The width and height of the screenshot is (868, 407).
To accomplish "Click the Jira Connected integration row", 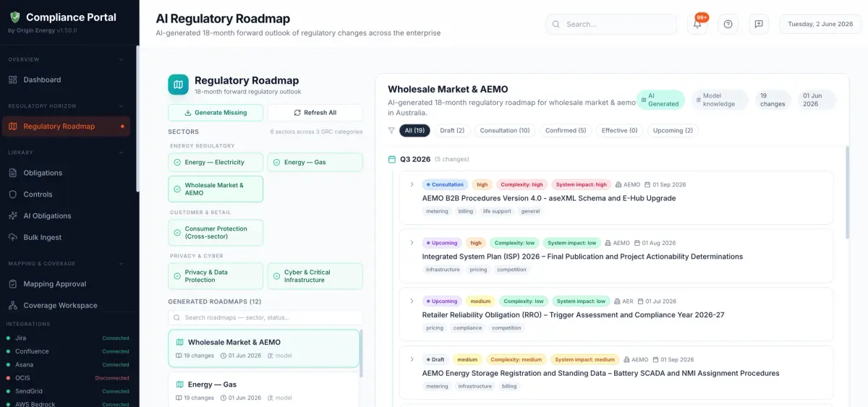I will [x=67, y=338].
